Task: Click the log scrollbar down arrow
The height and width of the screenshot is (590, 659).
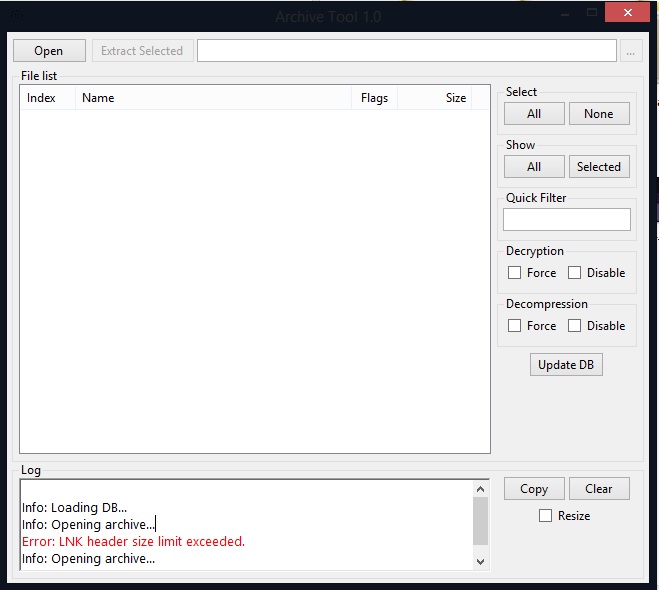Action: coord(481,562)
